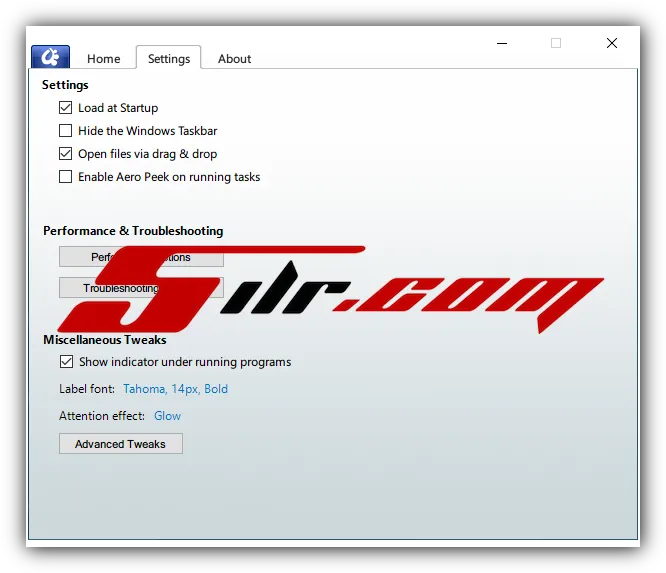Toggle Show indicator under running programs
666x573 pixels.
pyautogui.click(x=66, y=362)
